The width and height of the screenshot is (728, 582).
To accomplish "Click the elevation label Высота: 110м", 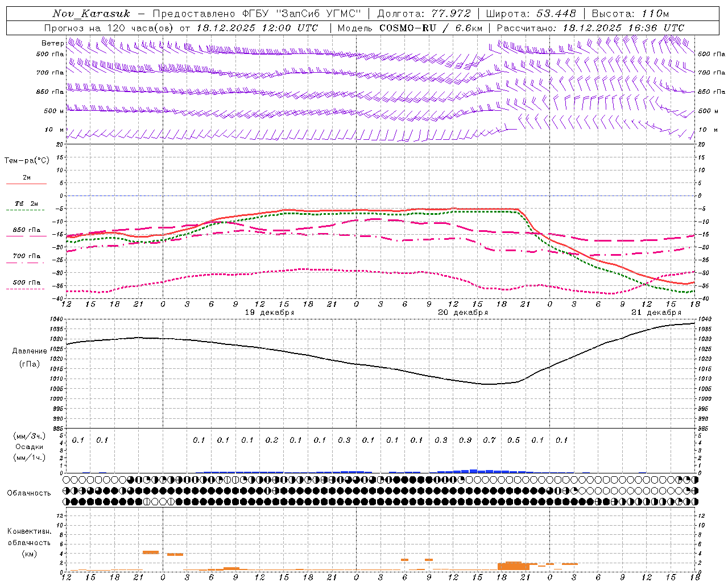I will point(630,14).
